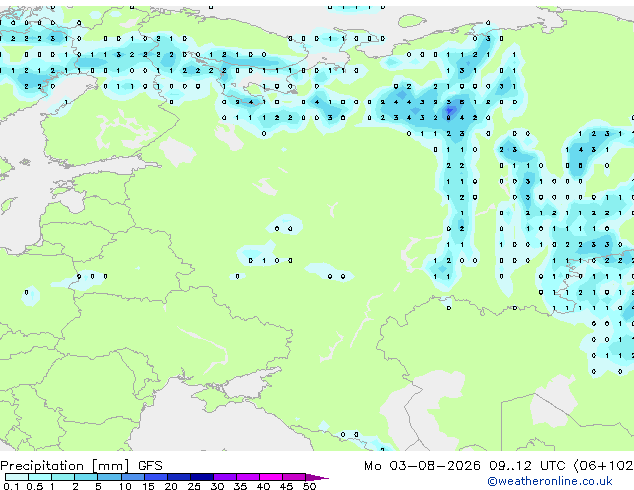
Task: Click the '40' legend scale label
Action: click(263, 486)
